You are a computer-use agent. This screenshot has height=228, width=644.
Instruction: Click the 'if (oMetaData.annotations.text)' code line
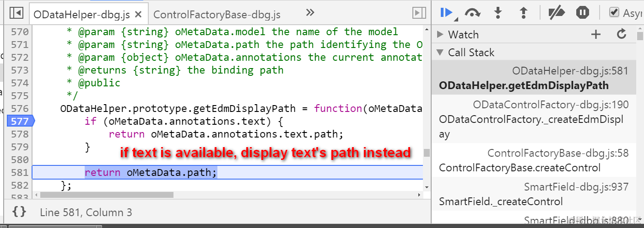point(184,121)
